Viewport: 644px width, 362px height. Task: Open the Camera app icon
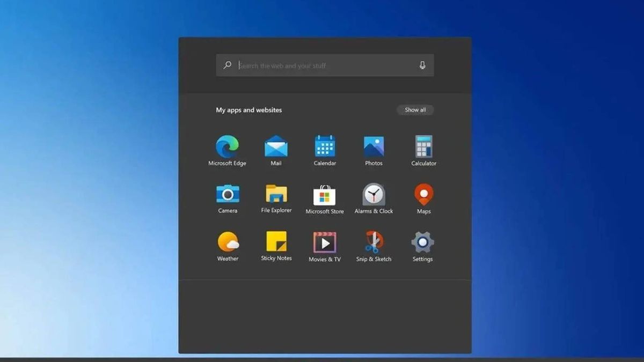[x=228, y=194]
